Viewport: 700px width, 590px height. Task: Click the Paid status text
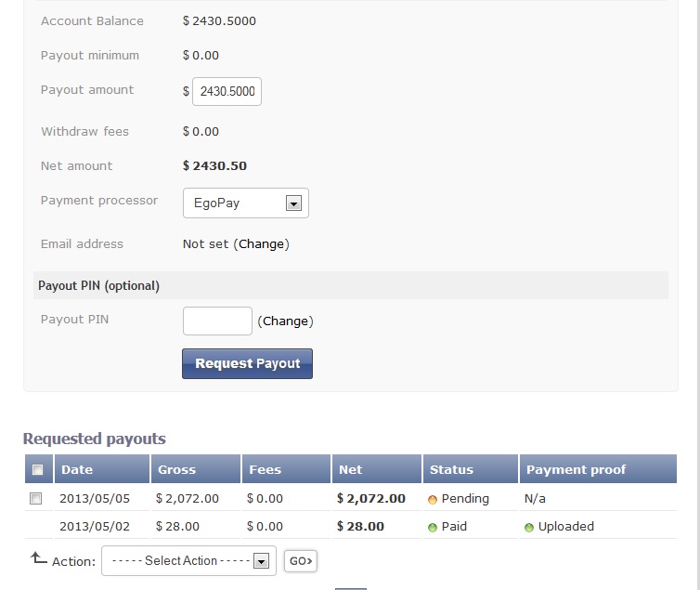point(454,527)
